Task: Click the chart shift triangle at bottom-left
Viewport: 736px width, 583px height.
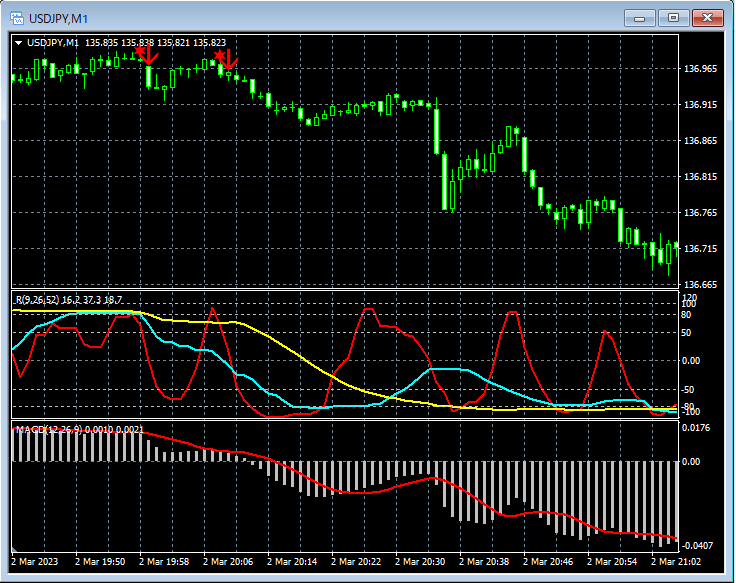Action: pos(15,549)
